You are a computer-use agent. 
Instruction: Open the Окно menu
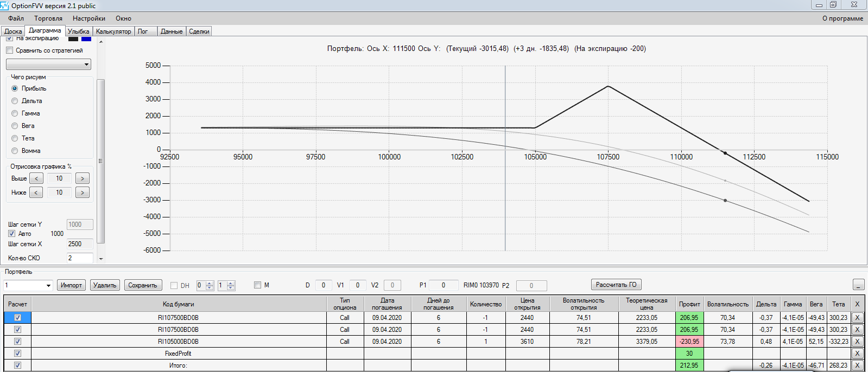pyautogui.click(x=123, y=18)
